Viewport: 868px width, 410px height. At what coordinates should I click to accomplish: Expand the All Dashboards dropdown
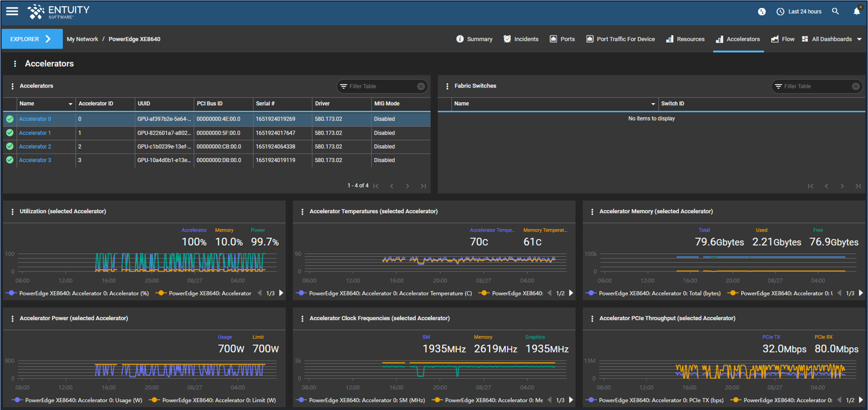(832, 39)
